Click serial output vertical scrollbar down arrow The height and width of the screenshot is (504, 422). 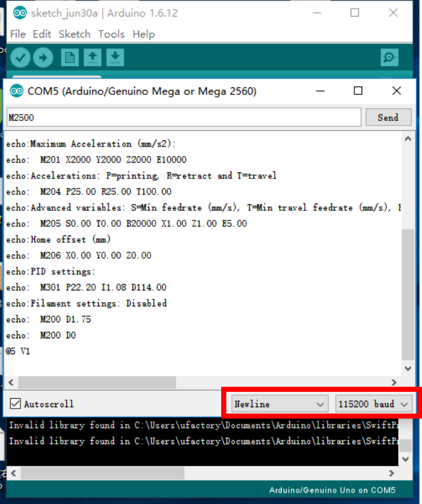point(408,368)
